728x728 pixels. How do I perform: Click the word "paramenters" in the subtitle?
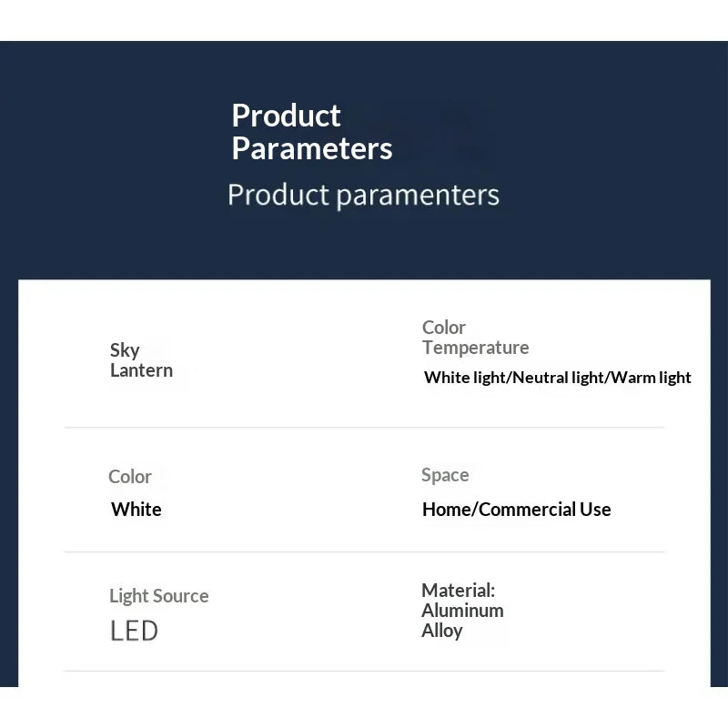[x=418, y=196]
